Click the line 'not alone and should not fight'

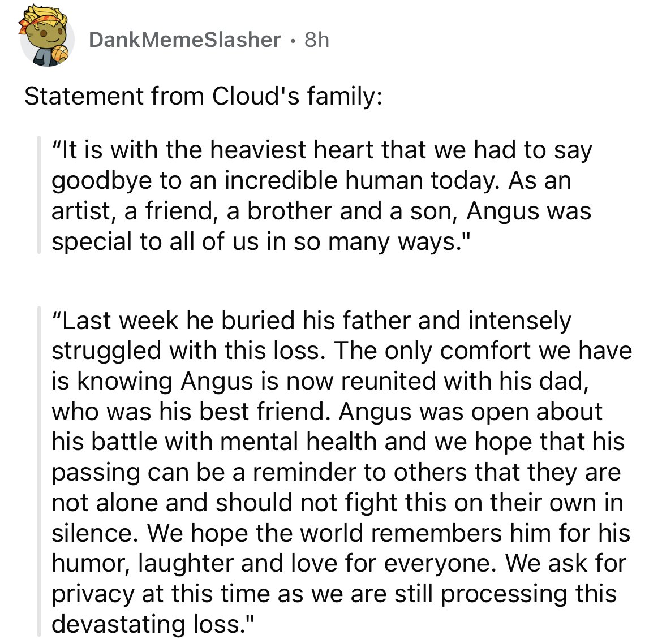tap(337, 503)
